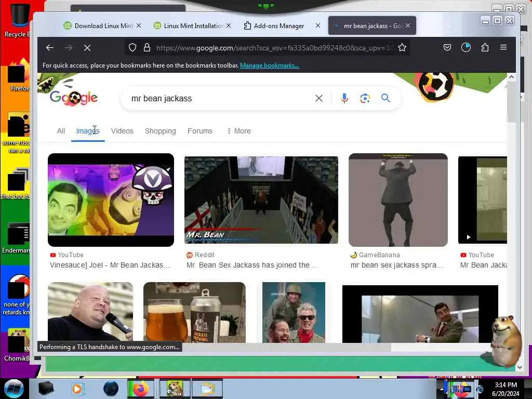Open the globe taskbar icon
Screen dimensions: 532x399
point(111,389)
